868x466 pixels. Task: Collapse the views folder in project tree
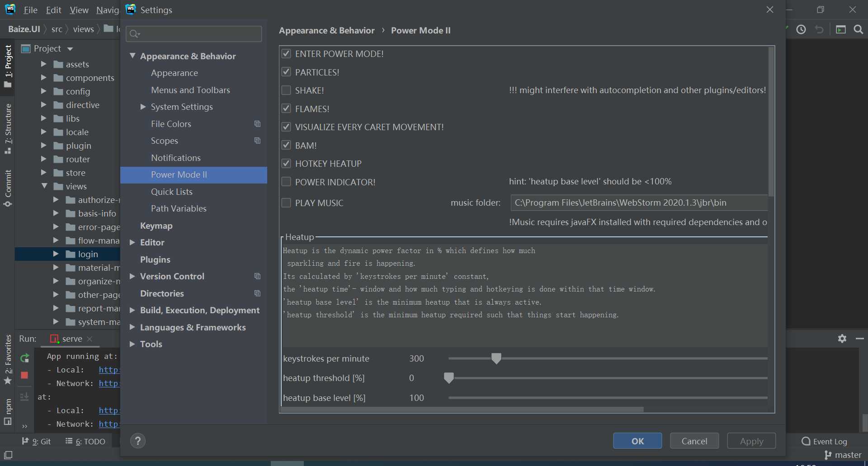click(x=44, y=186)
